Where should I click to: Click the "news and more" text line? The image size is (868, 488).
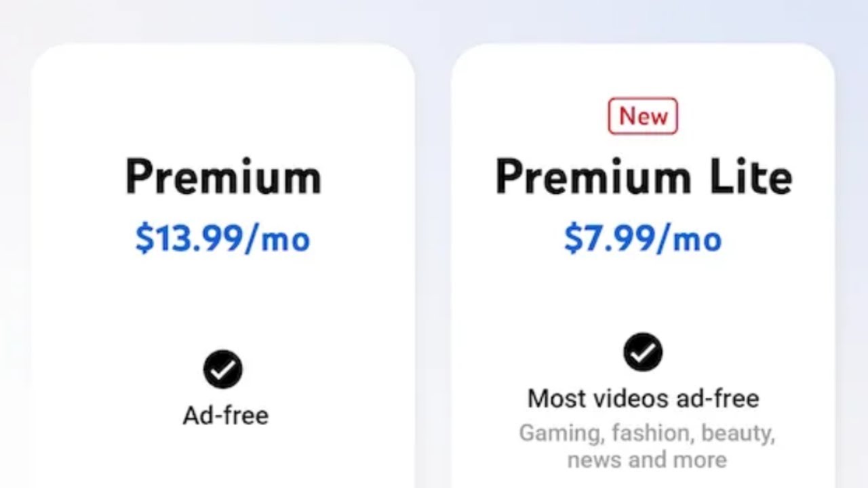[647, 460]
